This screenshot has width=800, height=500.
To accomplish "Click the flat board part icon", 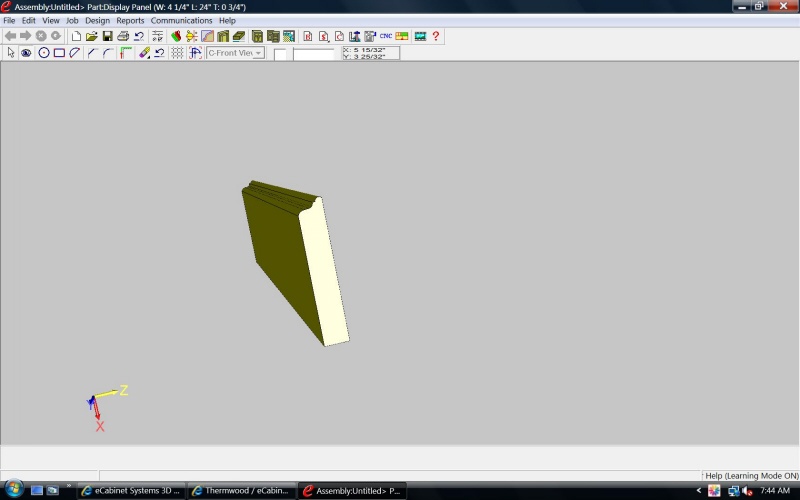I will (239, 36).
